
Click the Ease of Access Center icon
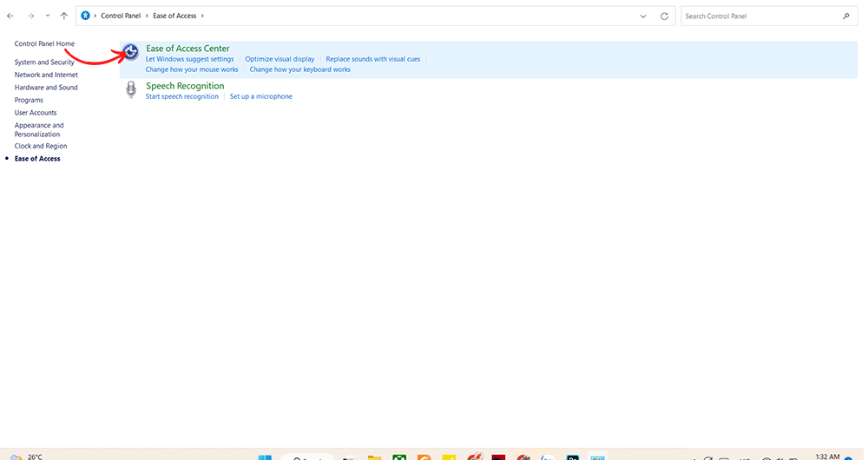click(x=131, y=52)
